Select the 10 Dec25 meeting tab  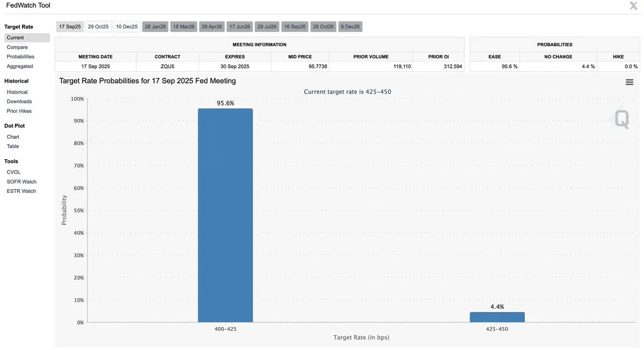[127, 27]
